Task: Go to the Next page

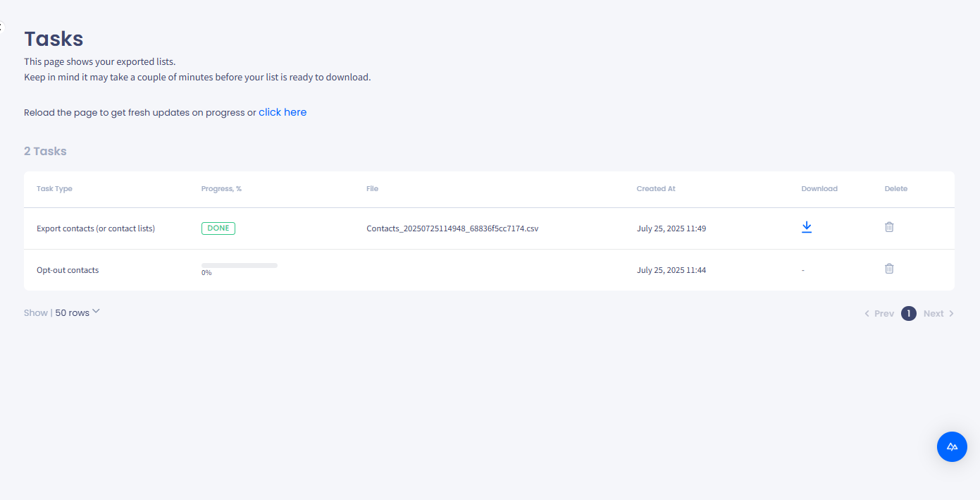Action: click(x=939, y=314)
